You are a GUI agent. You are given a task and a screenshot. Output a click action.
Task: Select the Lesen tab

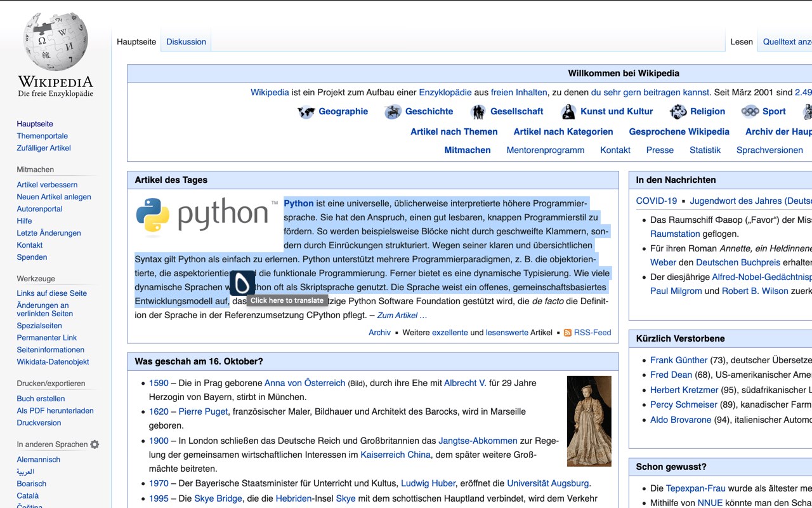click(x=742, y=42)
